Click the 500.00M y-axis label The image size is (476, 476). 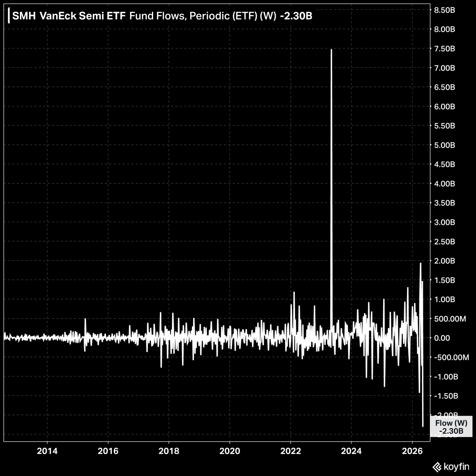tap(450, 319)
